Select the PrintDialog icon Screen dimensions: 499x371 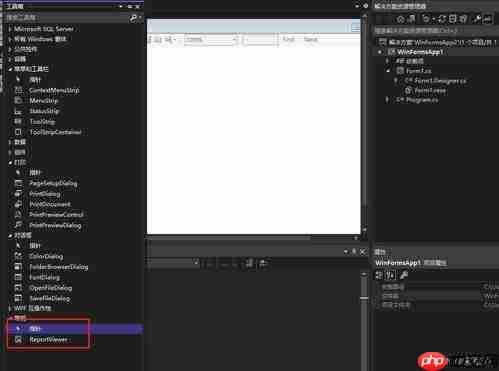(x=18, y=194)
